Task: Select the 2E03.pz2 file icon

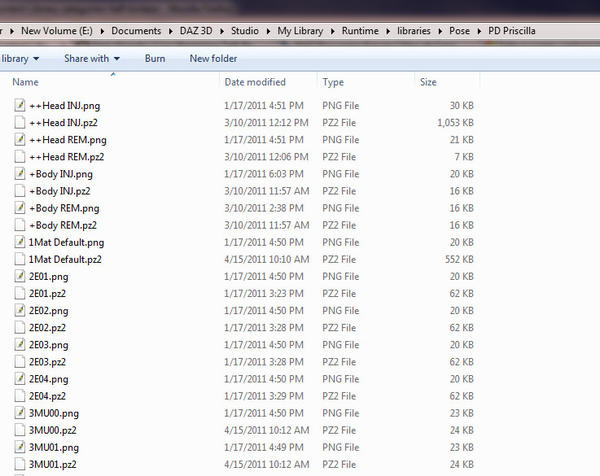Action: 20,362
